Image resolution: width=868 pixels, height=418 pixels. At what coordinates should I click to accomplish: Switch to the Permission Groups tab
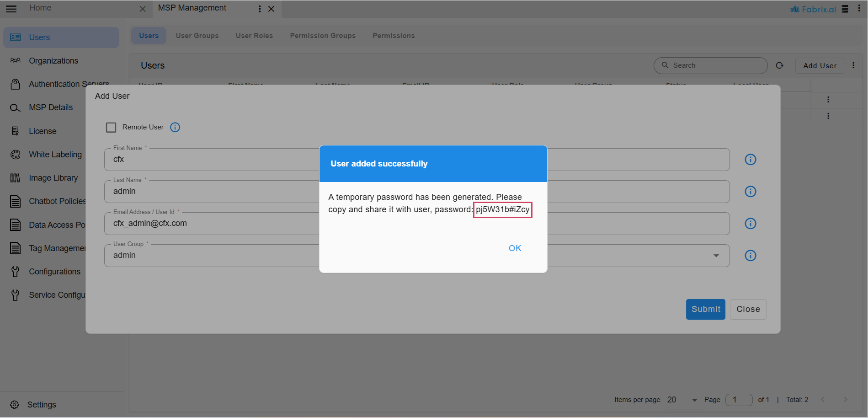click(x=323, y=36)
